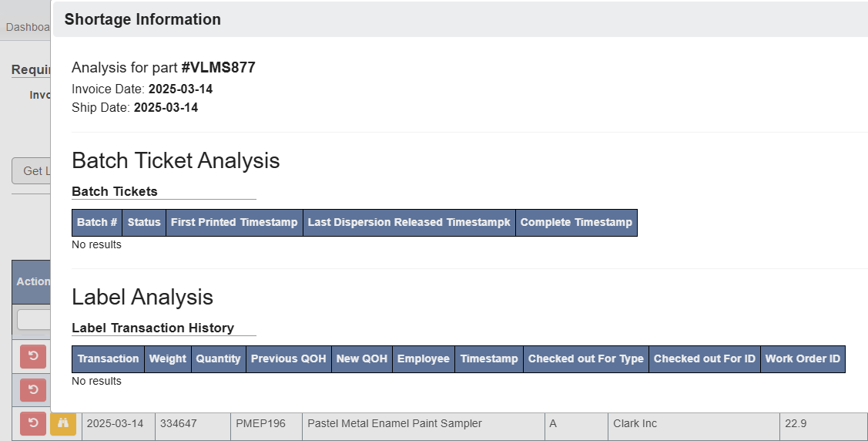Click Batch Ticket Analysis heading

176,160
